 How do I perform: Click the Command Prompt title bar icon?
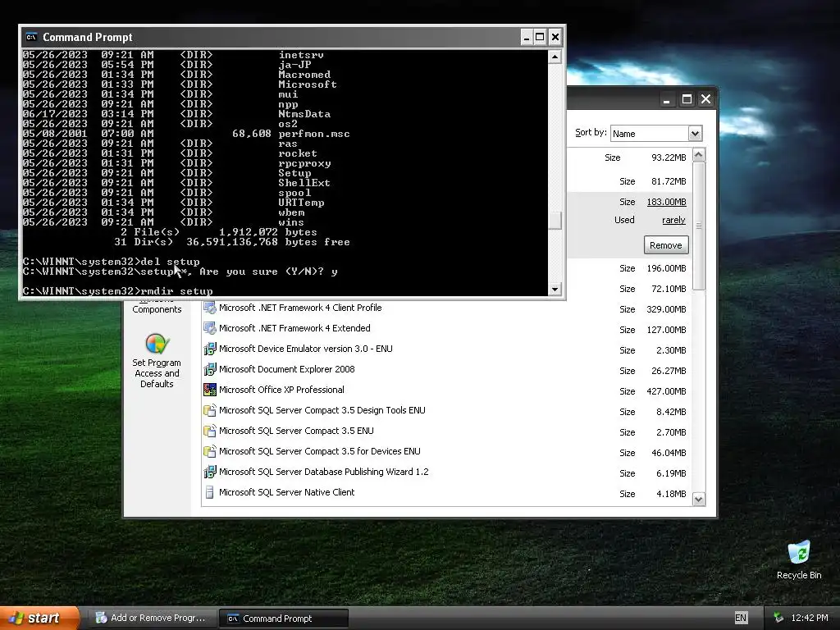click(32, 37)
